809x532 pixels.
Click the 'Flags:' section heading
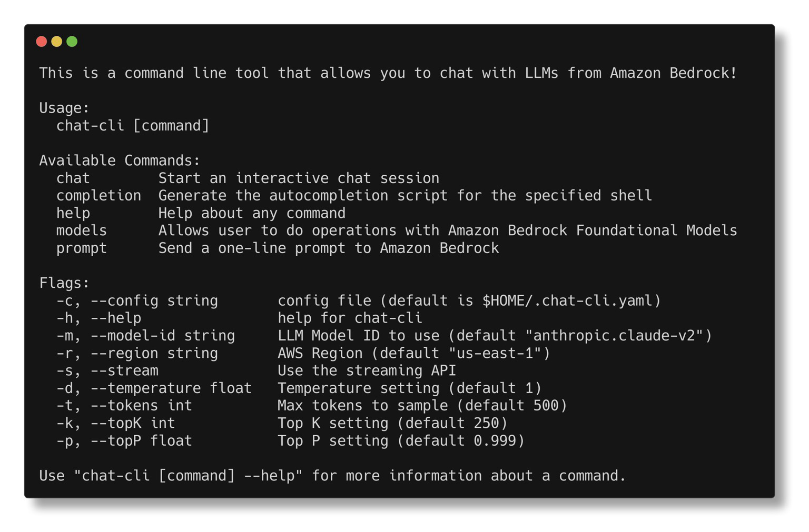click(x=64, y=283)
